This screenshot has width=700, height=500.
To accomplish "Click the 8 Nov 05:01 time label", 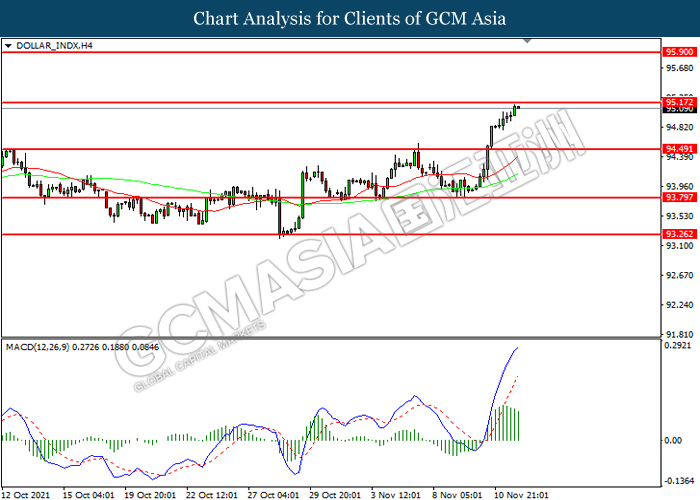I will [457, 495].
